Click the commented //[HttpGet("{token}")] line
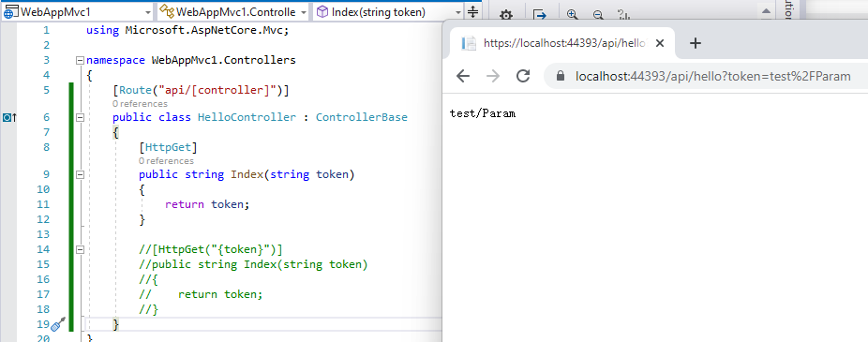Screen dimensions: 868x342 [x=211, y=249]
